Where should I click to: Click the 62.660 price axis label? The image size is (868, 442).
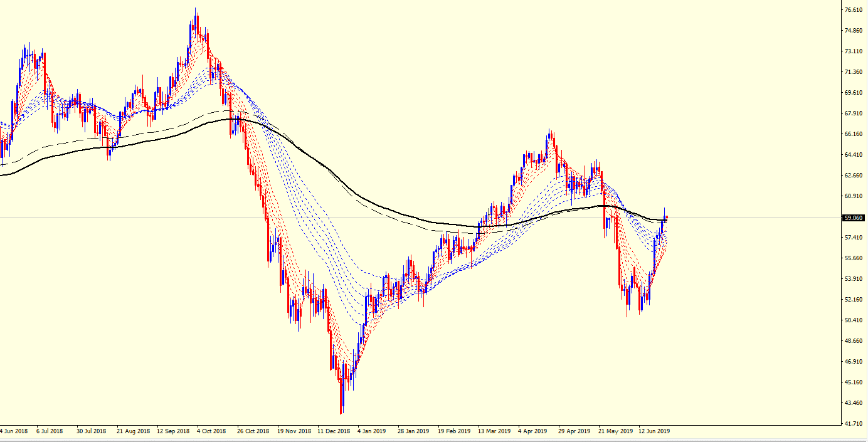[854, 176]
